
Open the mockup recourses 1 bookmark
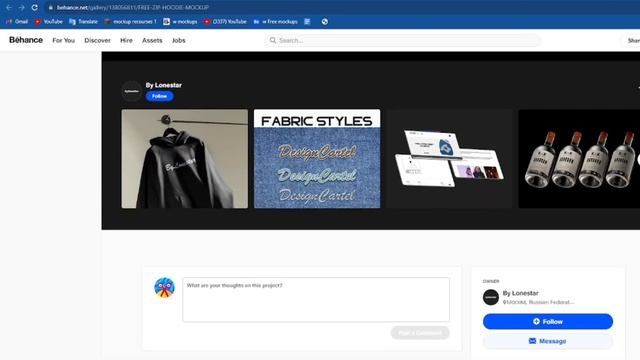click(131, 22)
